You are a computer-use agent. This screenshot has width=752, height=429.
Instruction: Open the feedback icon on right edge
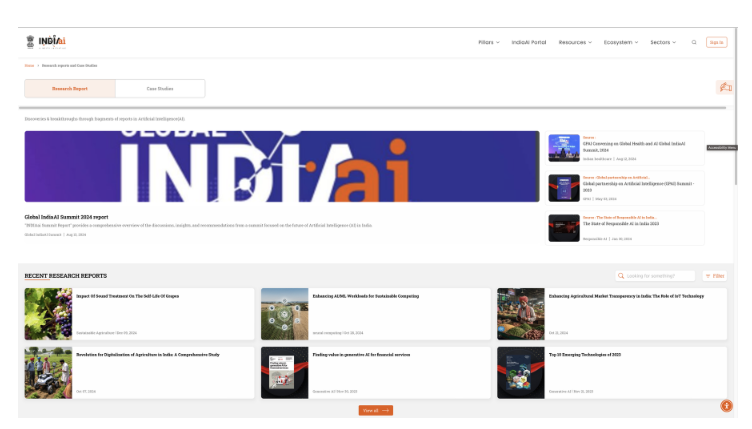(725, 87)
